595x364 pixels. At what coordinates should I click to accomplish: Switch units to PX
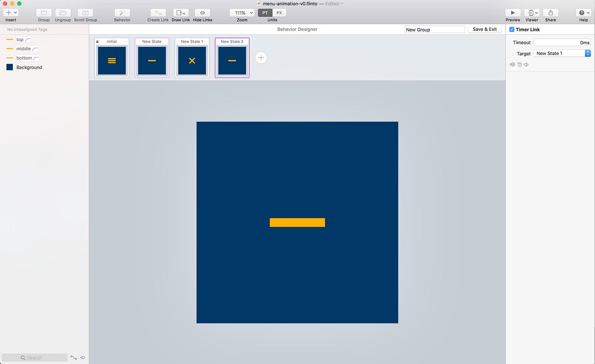[279, 13]
